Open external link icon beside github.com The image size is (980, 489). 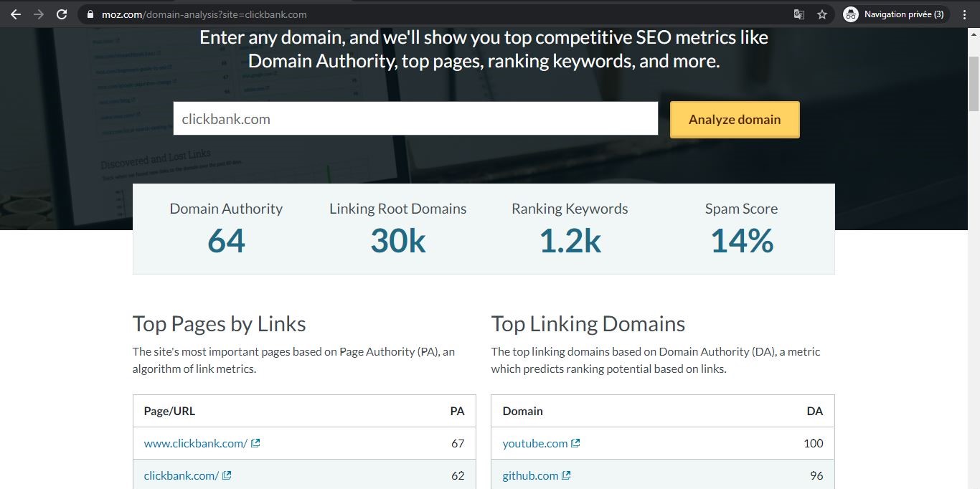(x=566, y=475)
